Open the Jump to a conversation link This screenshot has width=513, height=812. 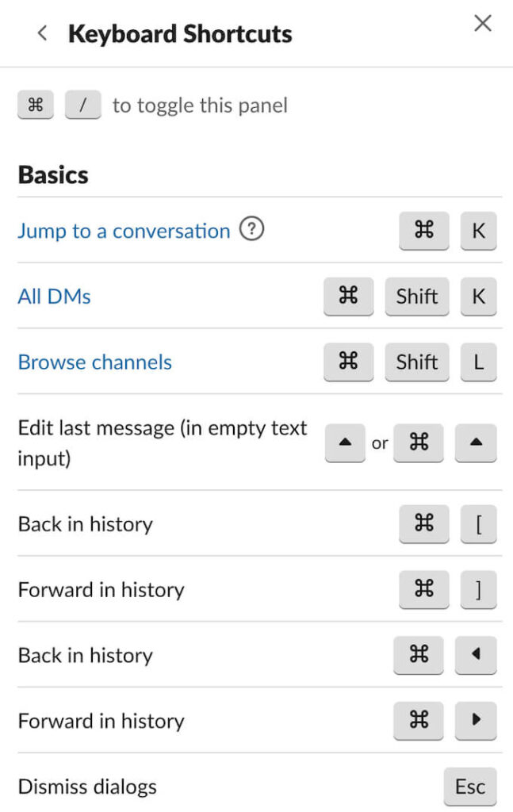[x=124, y=231]
